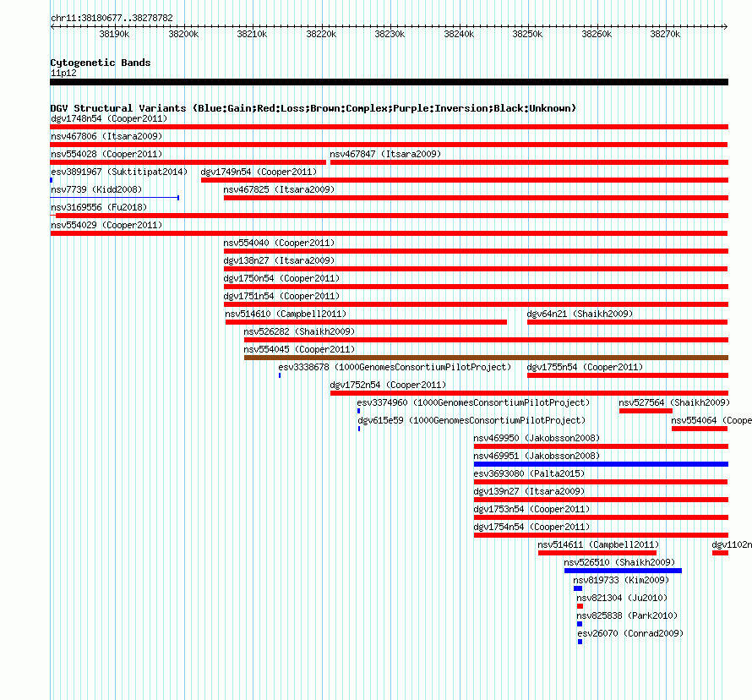Click the dgv1748n54 (Cooper2011) variant label
Screen dimensions: 752x700
coord(109,118)
